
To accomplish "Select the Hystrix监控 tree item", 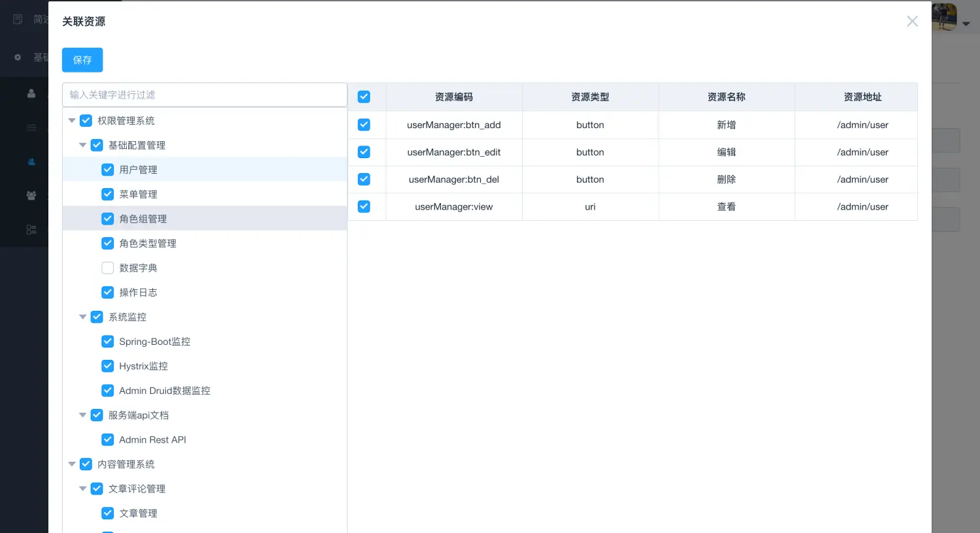I will click(x=204, y=366).
